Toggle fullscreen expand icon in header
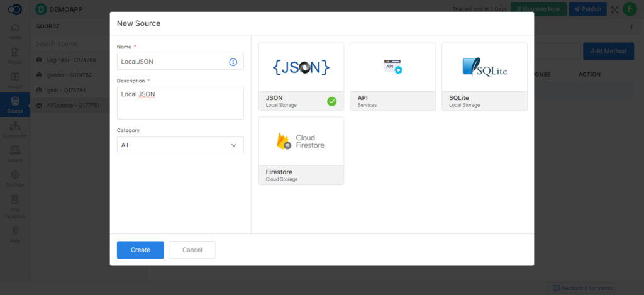 [x=614, y=9]
